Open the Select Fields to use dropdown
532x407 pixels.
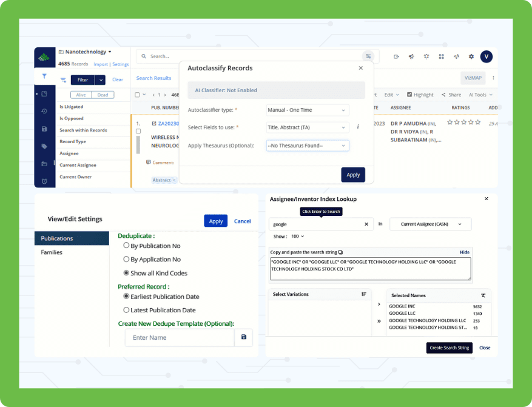pos(308,127)
